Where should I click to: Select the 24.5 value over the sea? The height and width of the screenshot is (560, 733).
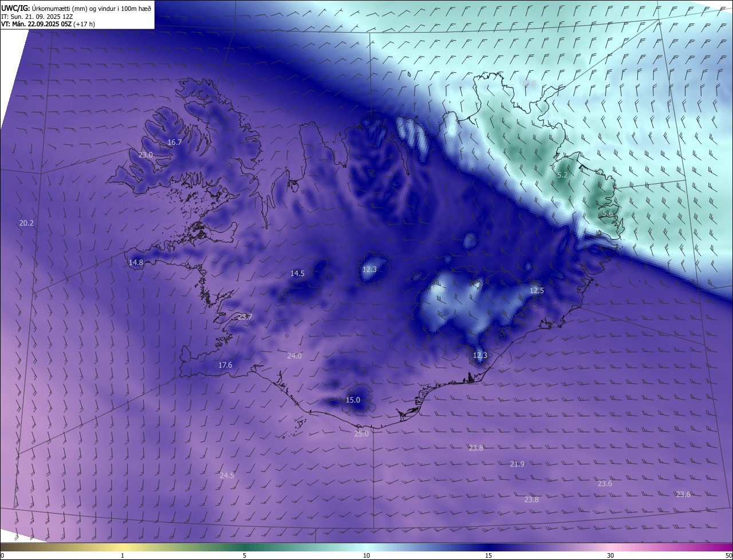pyautogui.click(x=227, y=475)
